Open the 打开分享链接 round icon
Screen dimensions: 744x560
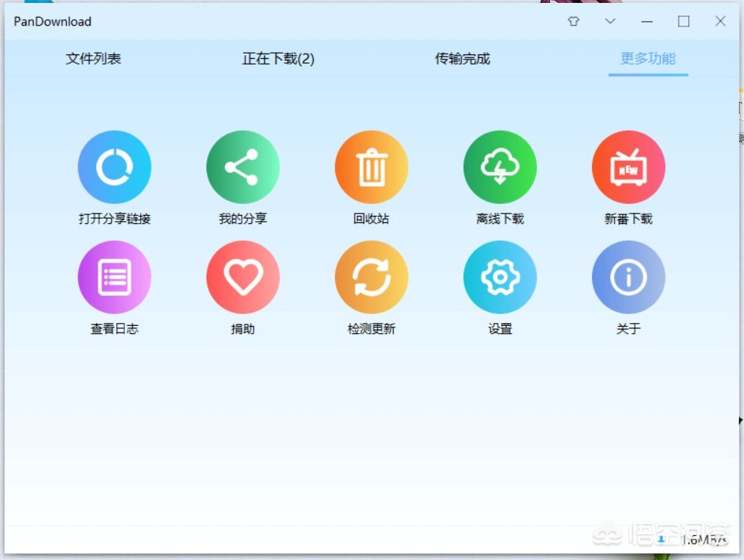click(x=115, y=167)
